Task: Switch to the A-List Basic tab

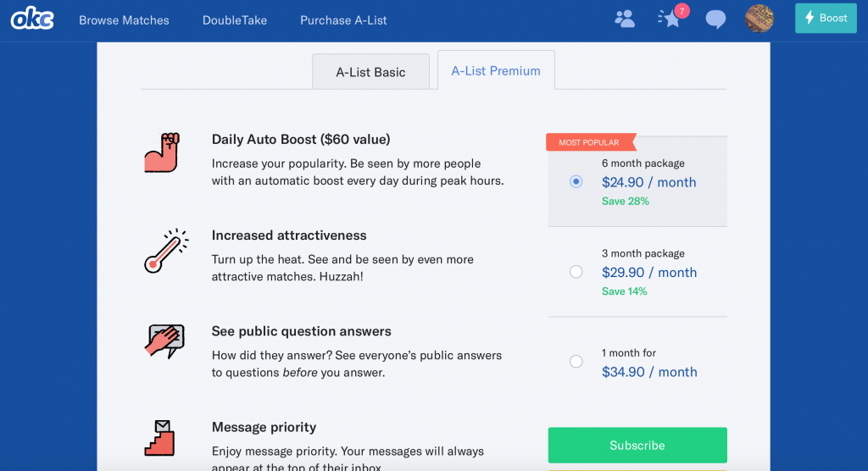Action: click(370, 72)
